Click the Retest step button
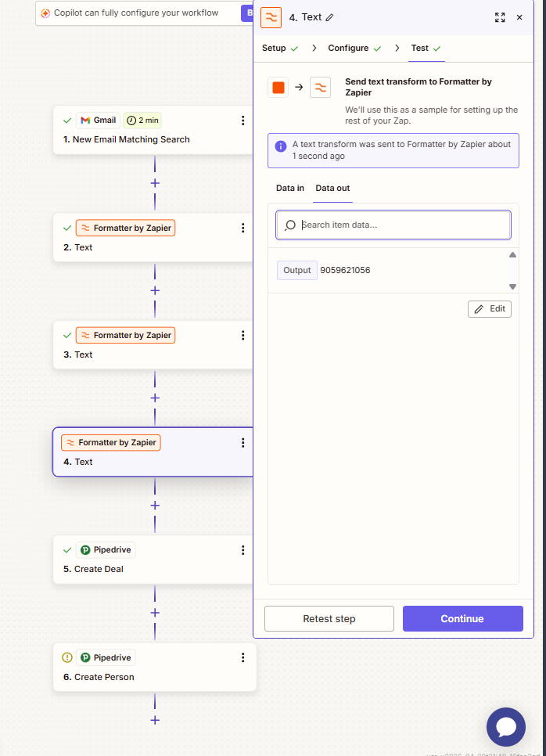The image size is (546, 756). click(x=329, y=618)
